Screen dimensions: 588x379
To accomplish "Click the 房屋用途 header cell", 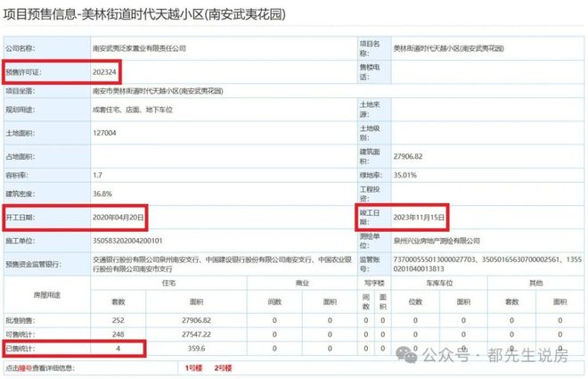I will point(47,295).
